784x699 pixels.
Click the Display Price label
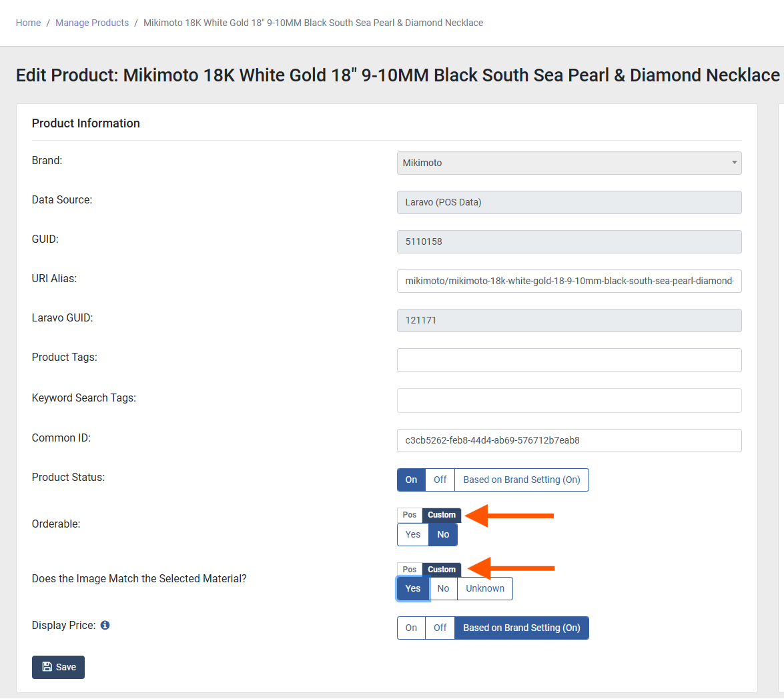coord(63,625)
